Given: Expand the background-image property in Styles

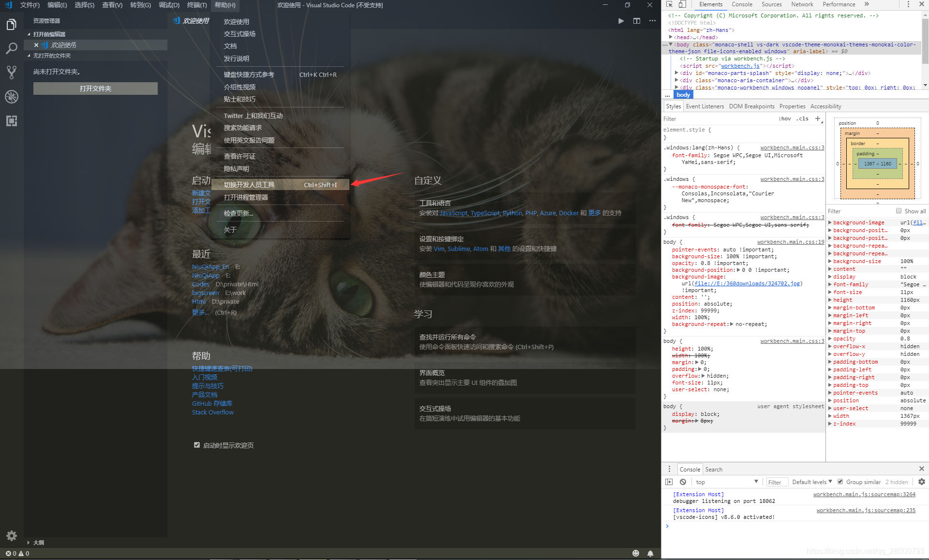Looking at the screenshot, I should (x=830, y=222).
